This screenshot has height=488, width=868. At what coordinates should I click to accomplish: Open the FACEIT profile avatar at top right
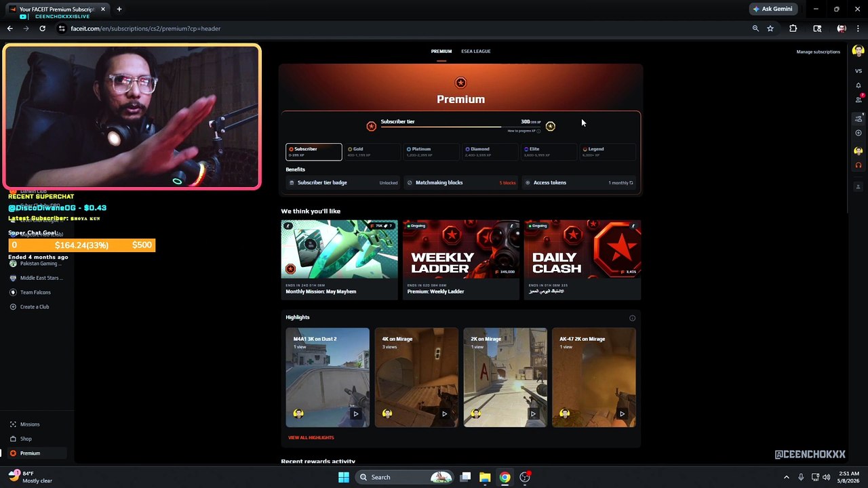tap(858, 52)
